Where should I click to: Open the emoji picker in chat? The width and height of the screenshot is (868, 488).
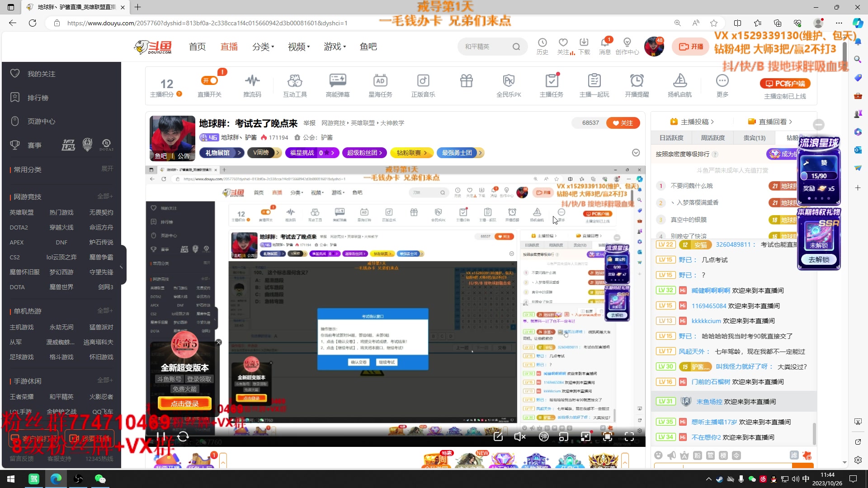658,455
